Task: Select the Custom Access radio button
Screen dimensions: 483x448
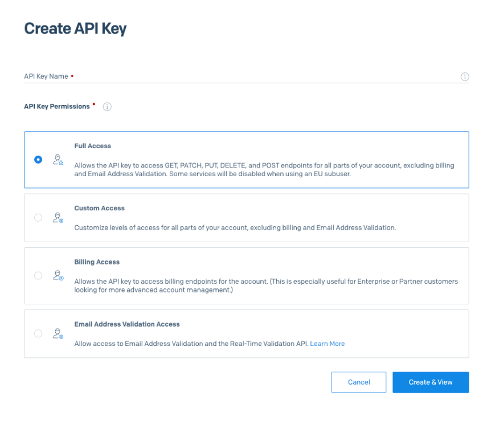Action: [x=38, y=218]
